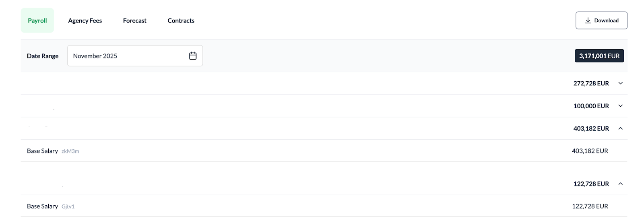Click the Base Salary 403,182 EUR amount

click(x=590, y=151)
